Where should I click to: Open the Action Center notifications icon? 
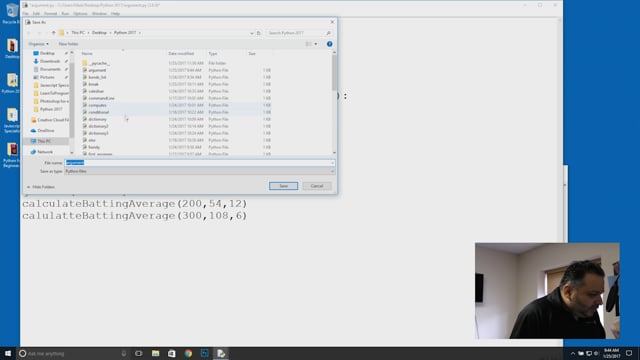pos(629,353)
